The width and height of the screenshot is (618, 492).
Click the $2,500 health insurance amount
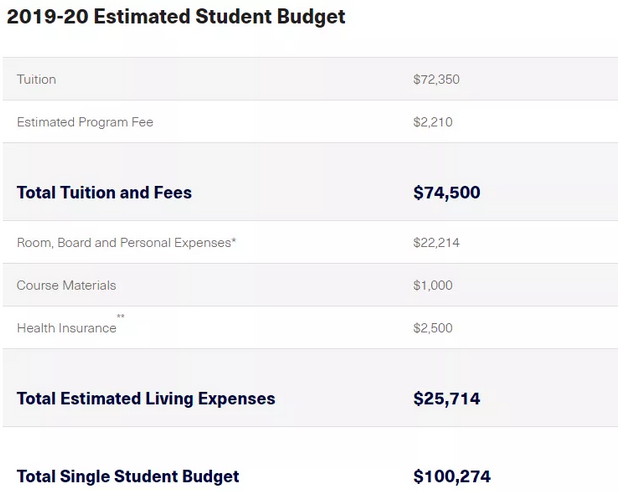pyautogui.click(x=433, y=328)
